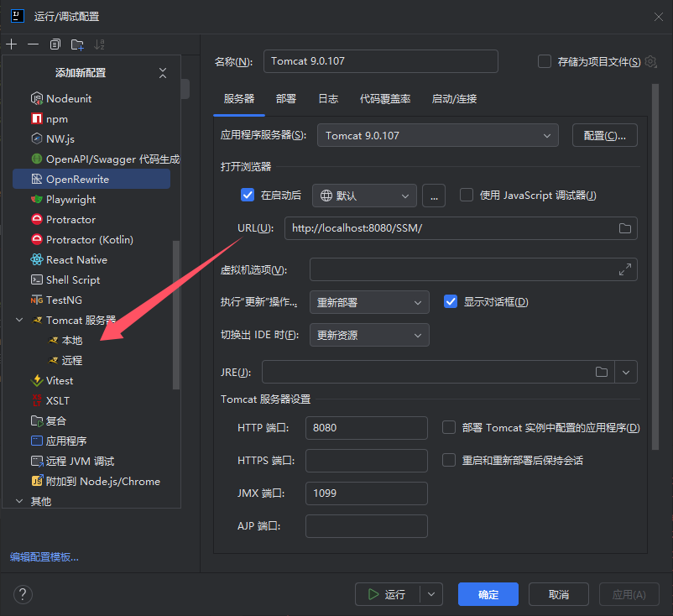Select the 复合 (Compound) configuration type
673x616 pixels.
tap(91, 420)
